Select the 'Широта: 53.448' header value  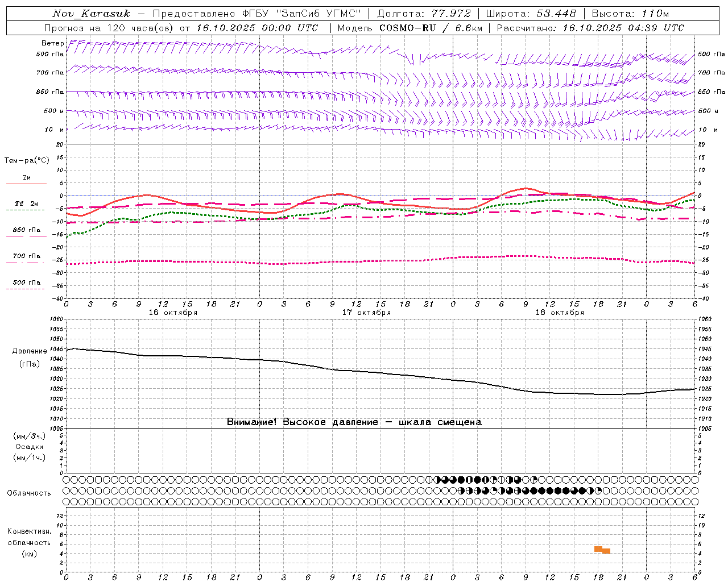tap(531, 14)
